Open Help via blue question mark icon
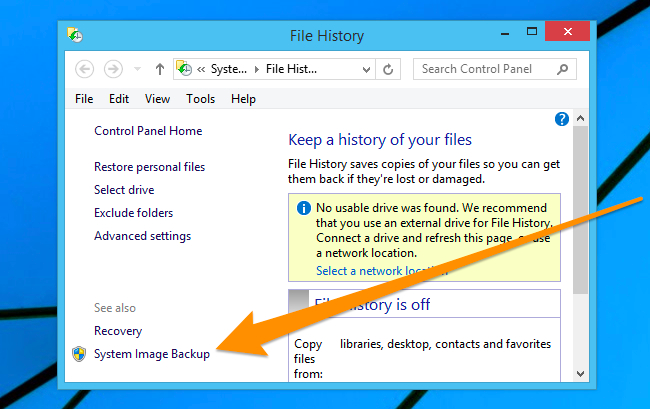 coord(561,119)
